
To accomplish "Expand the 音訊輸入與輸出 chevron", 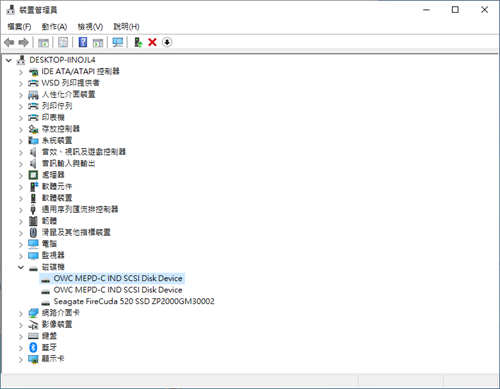I will [21, 164].
